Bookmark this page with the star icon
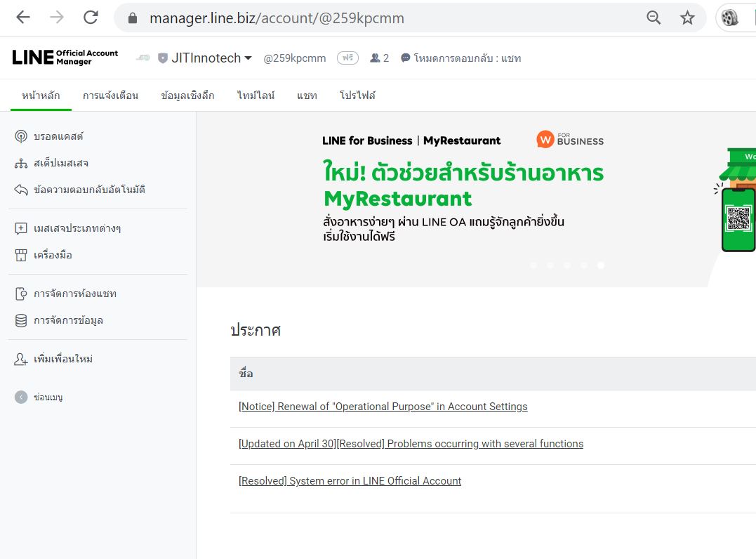 (x=687, y=18)
